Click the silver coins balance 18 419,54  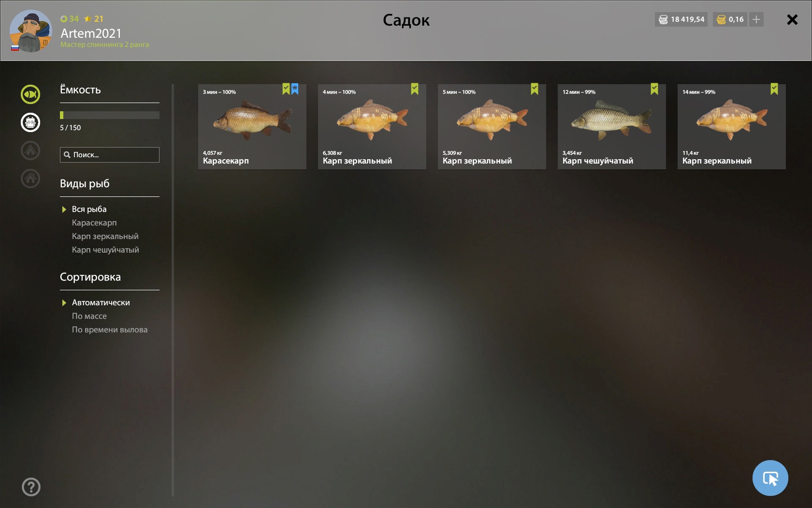click(681, 19)
